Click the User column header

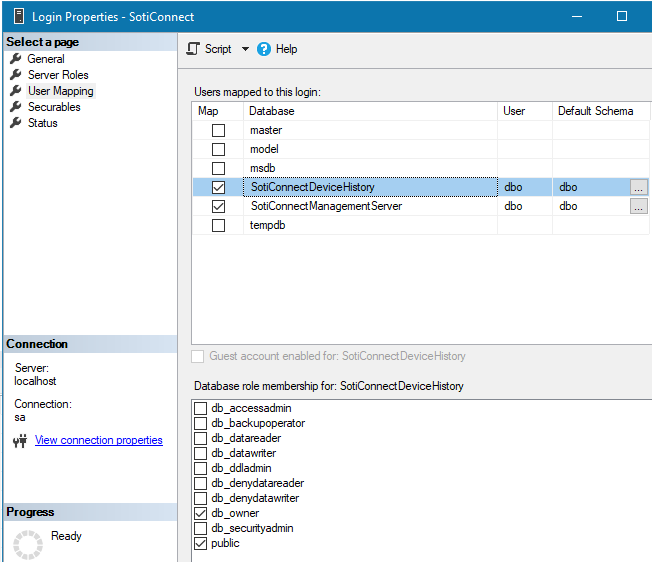coord(525,111)
